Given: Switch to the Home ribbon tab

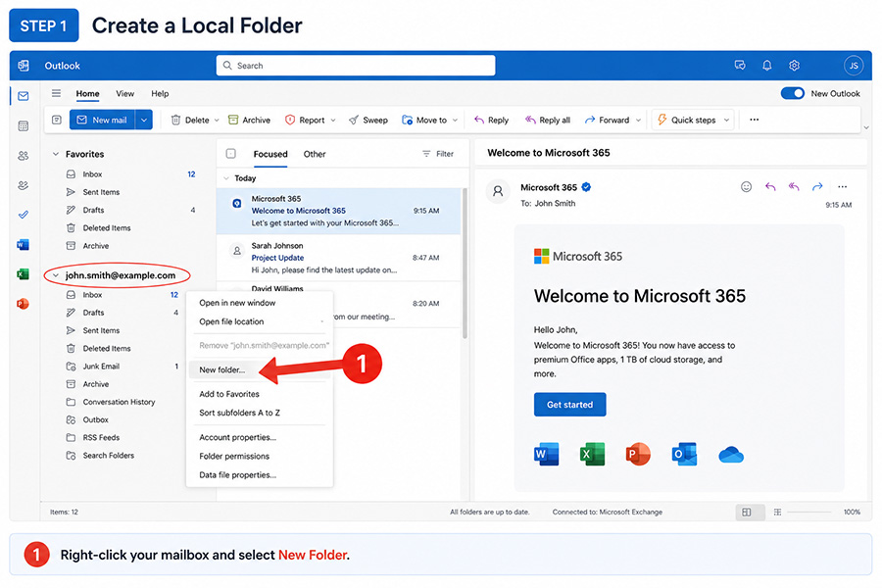Looking at the screenshot, I should pos(88,93).
